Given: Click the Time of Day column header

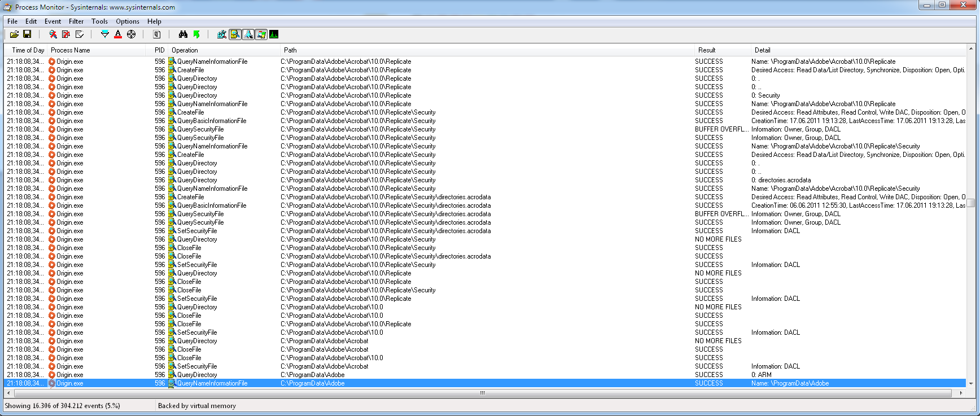Looking at the screenshot, I should pos(26,50).
